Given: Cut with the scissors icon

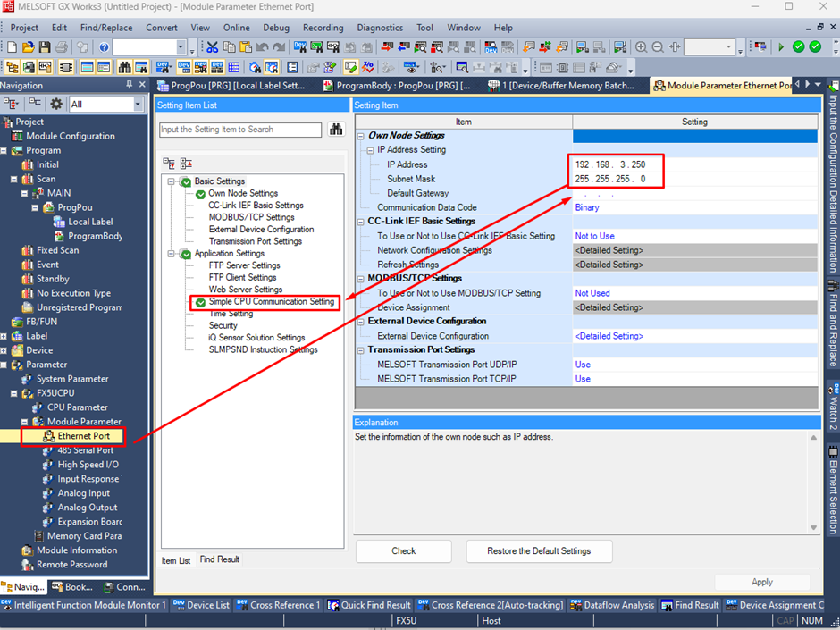Looking at the screenshot, I should pos(213,47).
